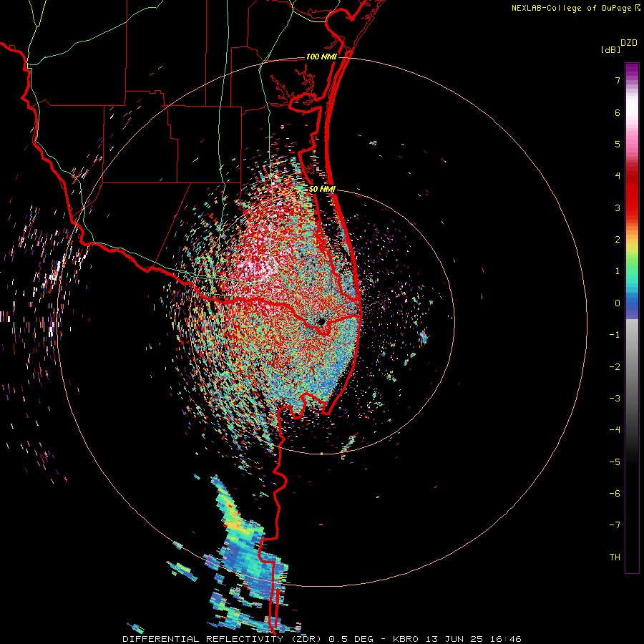Click the 1 value on the color scale
The image size is (644, 644).
(618, 271)
